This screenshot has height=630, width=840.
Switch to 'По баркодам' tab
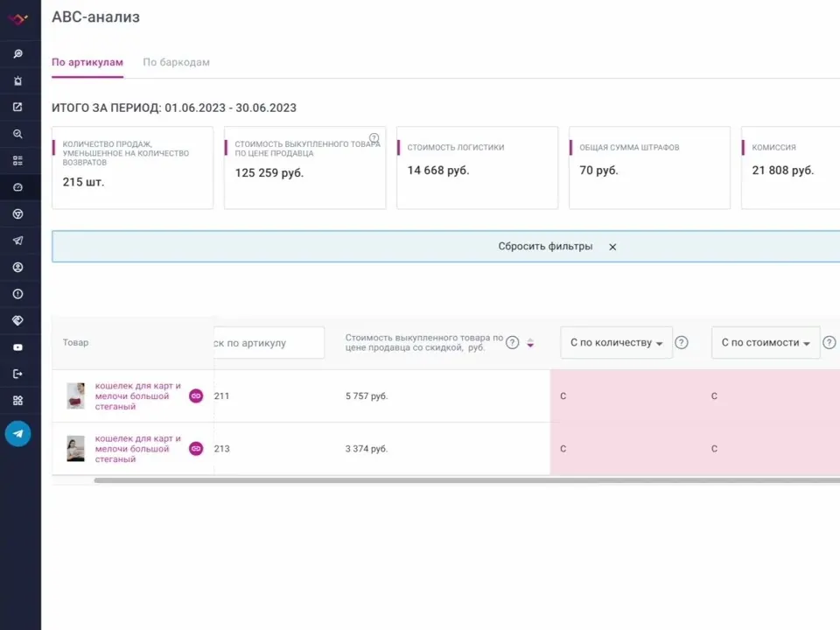coord(176,62)
